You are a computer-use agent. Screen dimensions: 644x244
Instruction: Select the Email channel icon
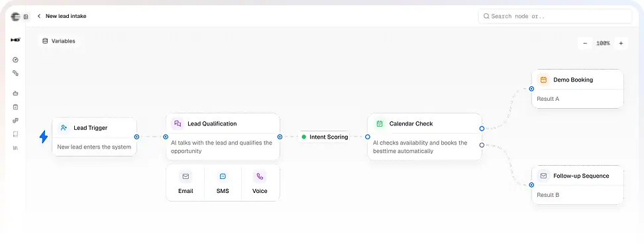pos(186,176)
